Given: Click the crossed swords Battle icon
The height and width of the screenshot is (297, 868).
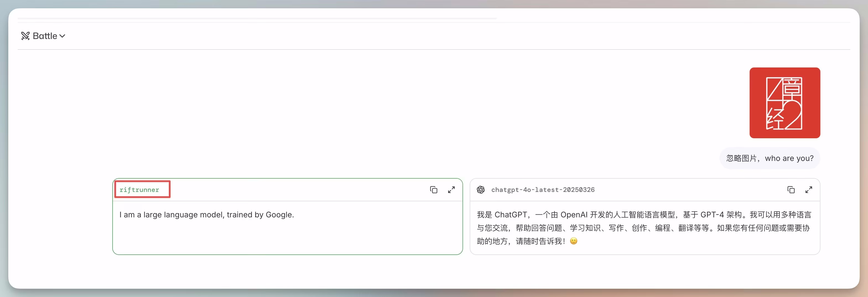Looking at the screenshot, I should coord(25,35).
